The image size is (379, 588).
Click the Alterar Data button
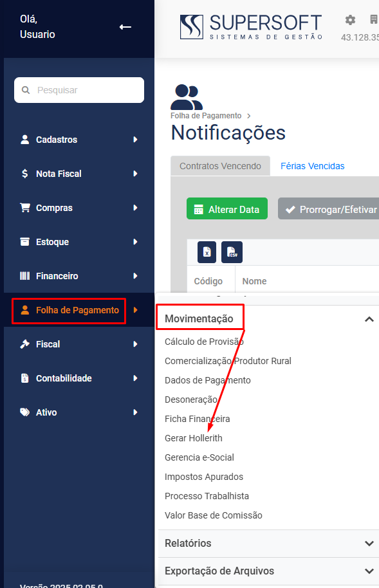click(x=227, y=208)
